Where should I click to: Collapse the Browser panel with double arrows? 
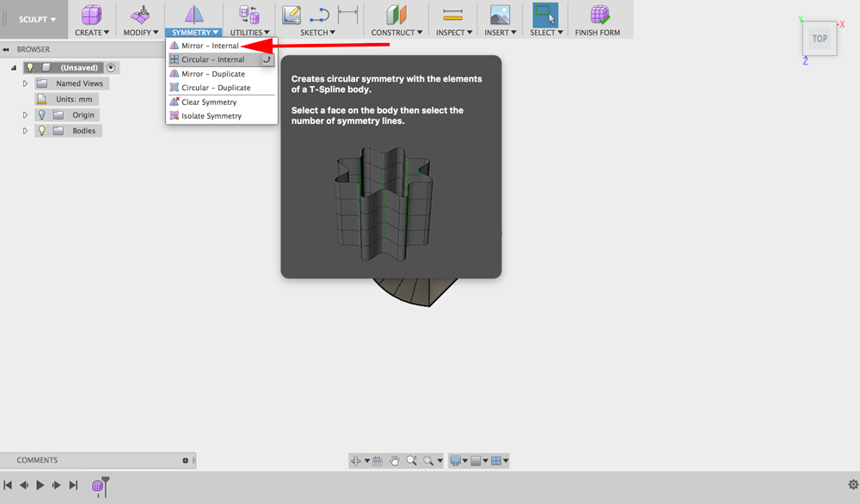point(5,49)
